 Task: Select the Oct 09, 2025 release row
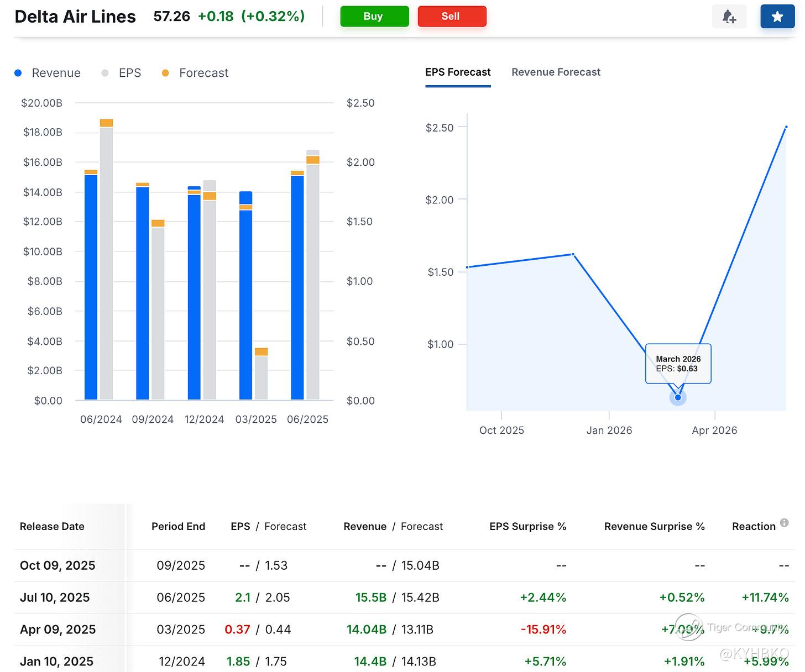(57, 565)
